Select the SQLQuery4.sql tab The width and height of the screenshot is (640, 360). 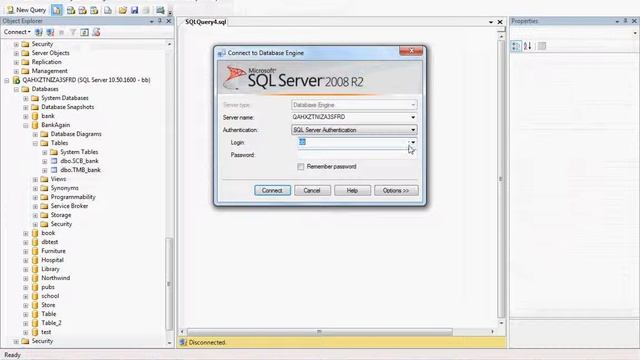tap(205, 22)
